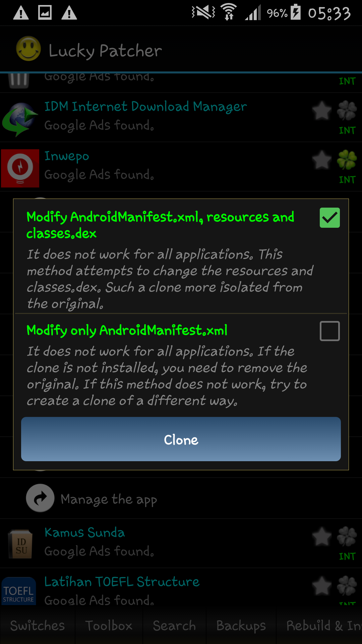The height and width of the screenshot is (644, 362).
Task: Tap the Wi-Fi status bar icon
Action: [229, 12]
